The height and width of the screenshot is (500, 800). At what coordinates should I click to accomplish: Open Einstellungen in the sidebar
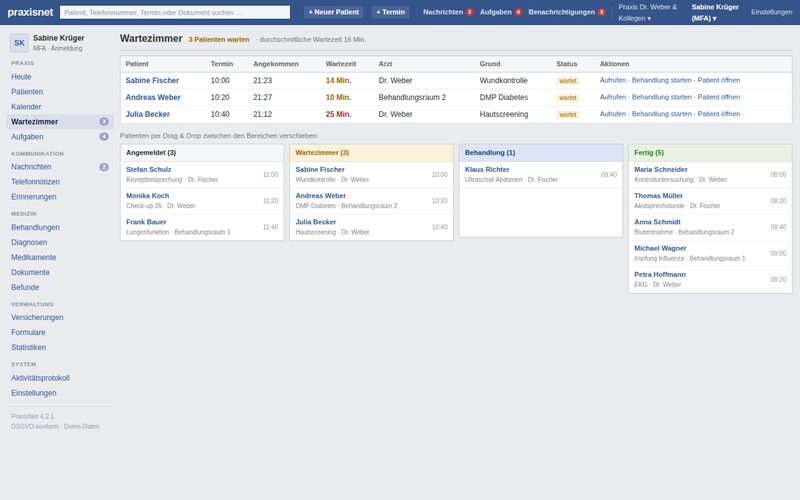point(59,393)
